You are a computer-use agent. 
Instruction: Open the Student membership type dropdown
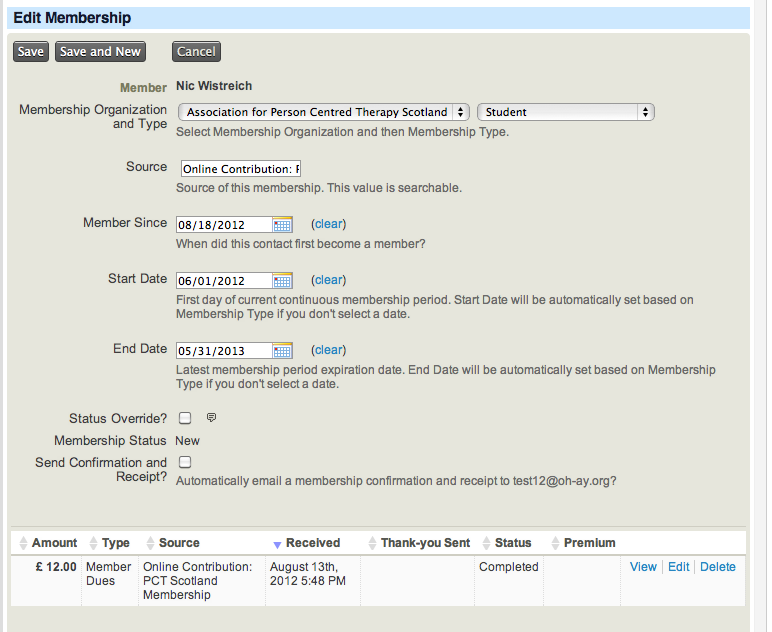[566, 113]
